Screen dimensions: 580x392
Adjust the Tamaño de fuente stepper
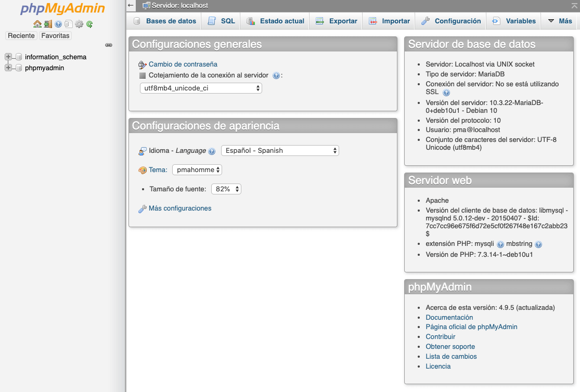click(226, 189)
